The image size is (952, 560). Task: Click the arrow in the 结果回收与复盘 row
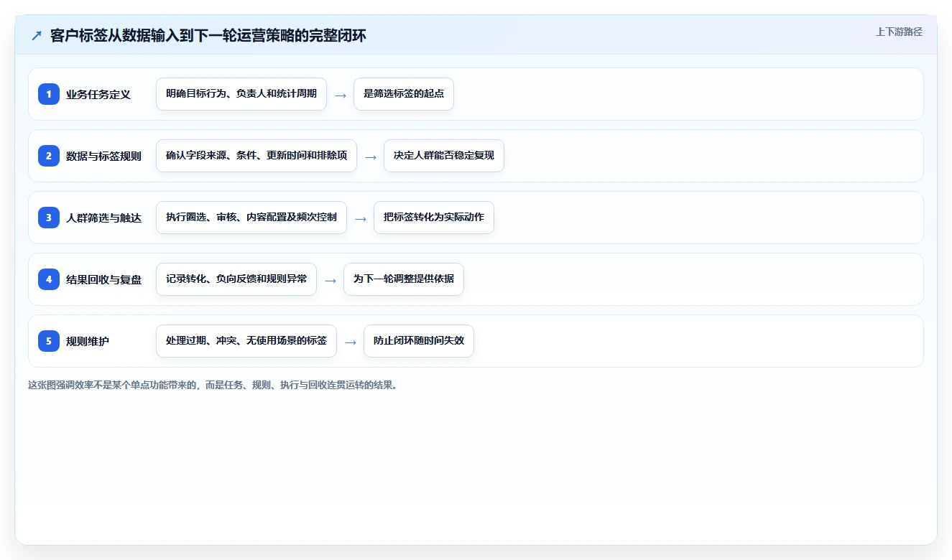tap(331, 280)
